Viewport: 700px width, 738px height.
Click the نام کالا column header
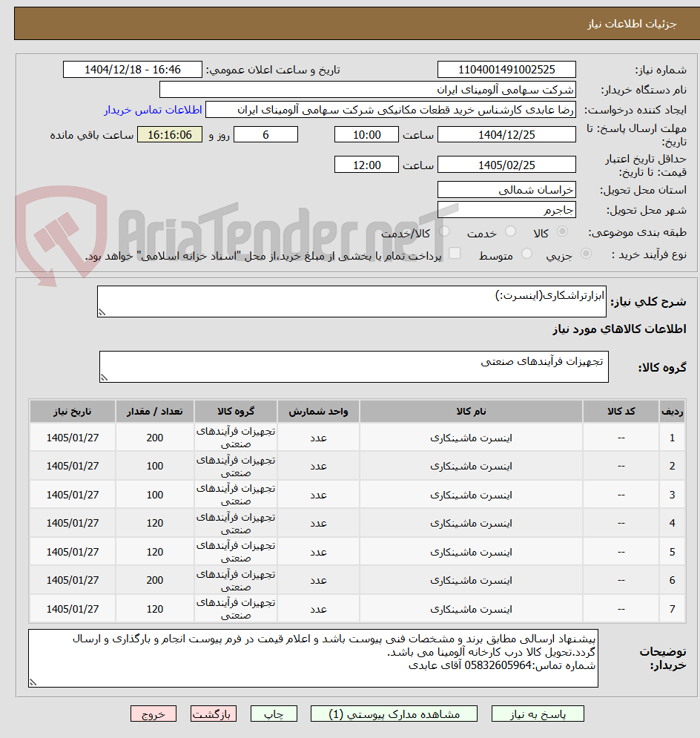pos(471,412)
